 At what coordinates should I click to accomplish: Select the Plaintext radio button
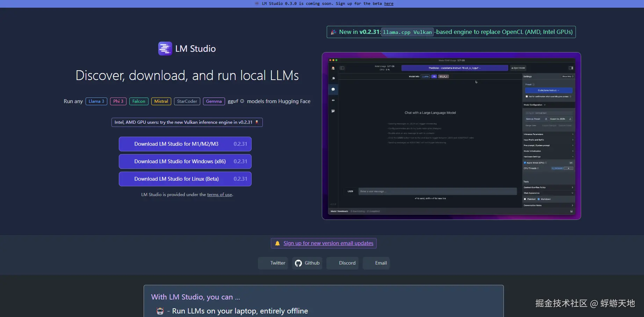[525, 199]
